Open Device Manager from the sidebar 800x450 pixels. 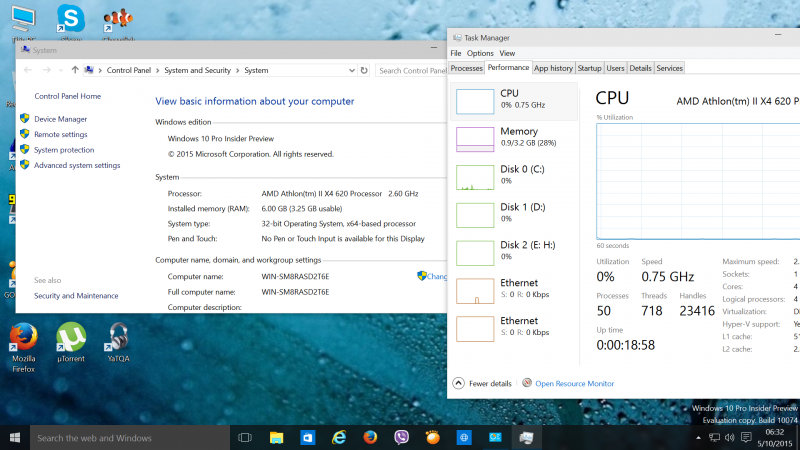click(61, 119)
